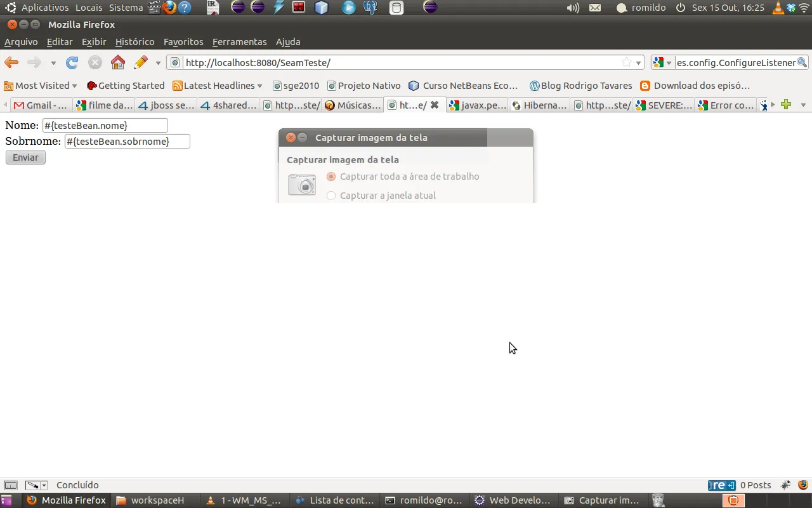Open a new tab with plus icon

click(x=786, y=105)
